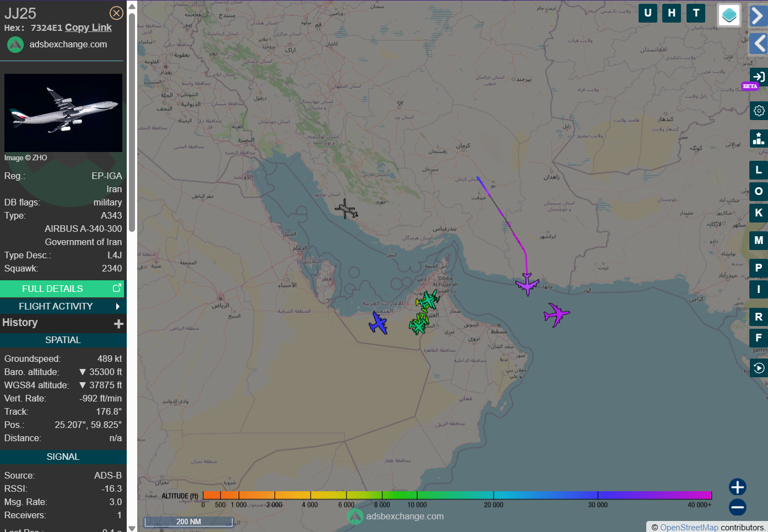Toggle the P map option button

click(759, 268)
